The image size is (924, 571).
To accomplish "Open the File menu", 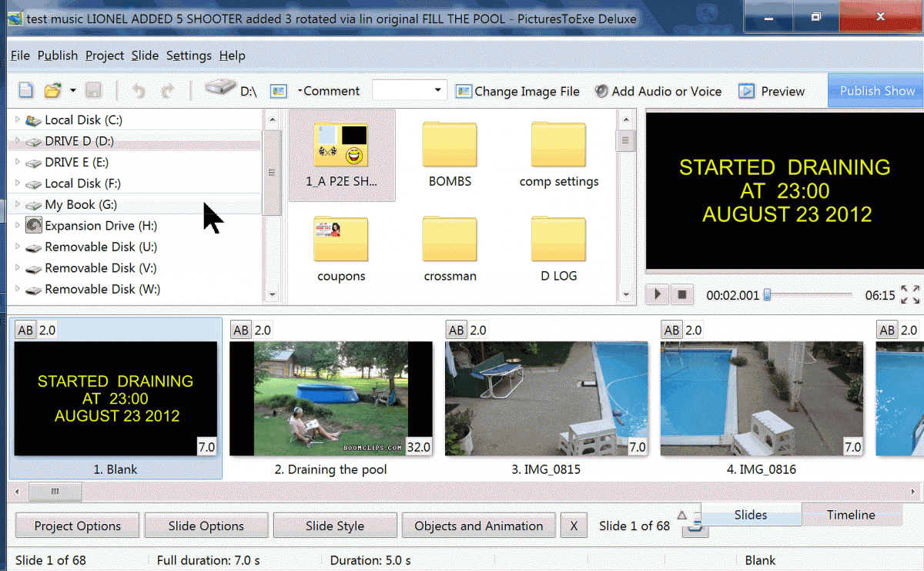I will (20, 55).
